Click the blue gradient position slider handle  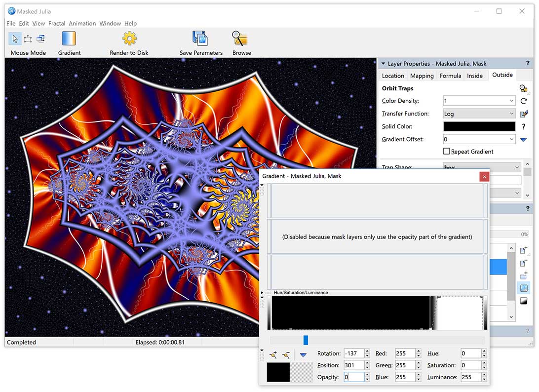(x=306, y=340)
